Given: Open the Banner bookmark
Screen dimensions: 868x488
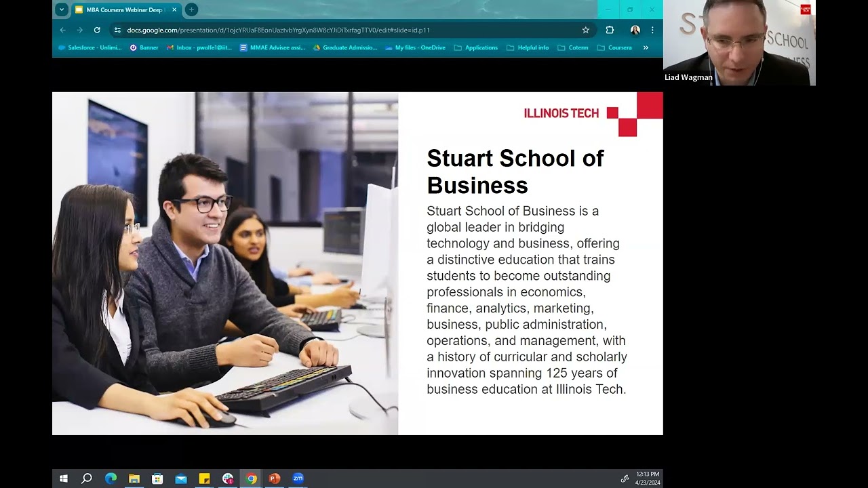Looking at the screenshot, I should pos(144,47).
